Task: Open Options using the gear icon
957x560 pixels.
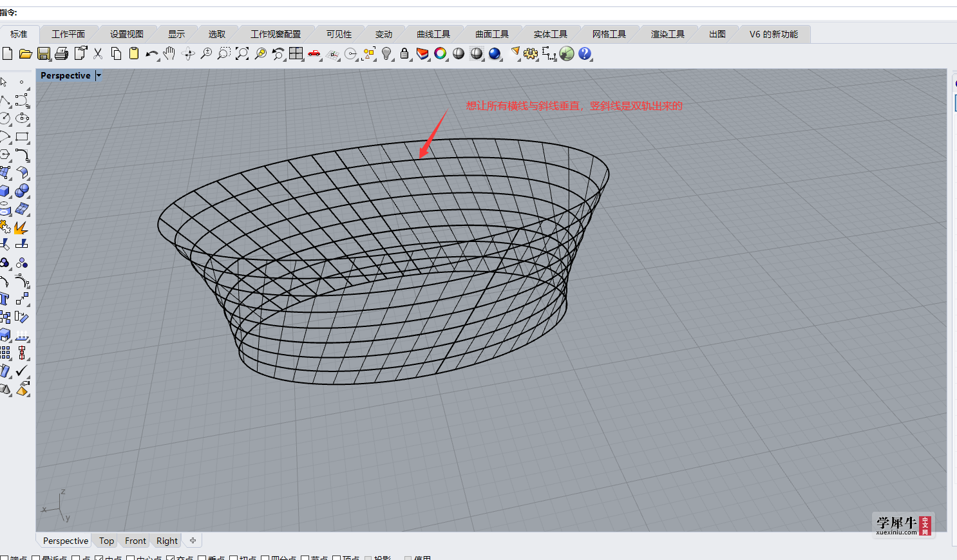Action: [x=531, y=53]
